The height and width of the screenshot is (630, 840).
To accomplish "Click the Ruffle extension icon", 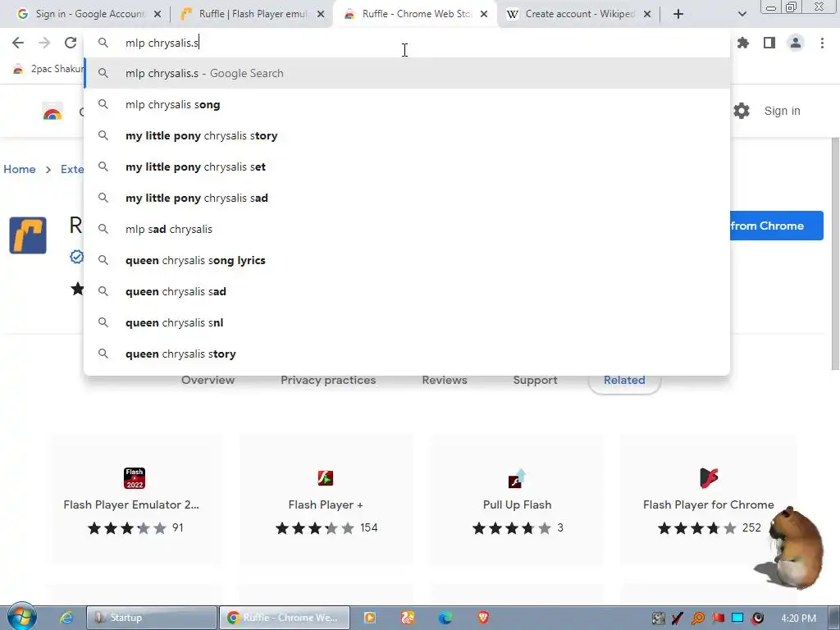I will coord(28,235).
